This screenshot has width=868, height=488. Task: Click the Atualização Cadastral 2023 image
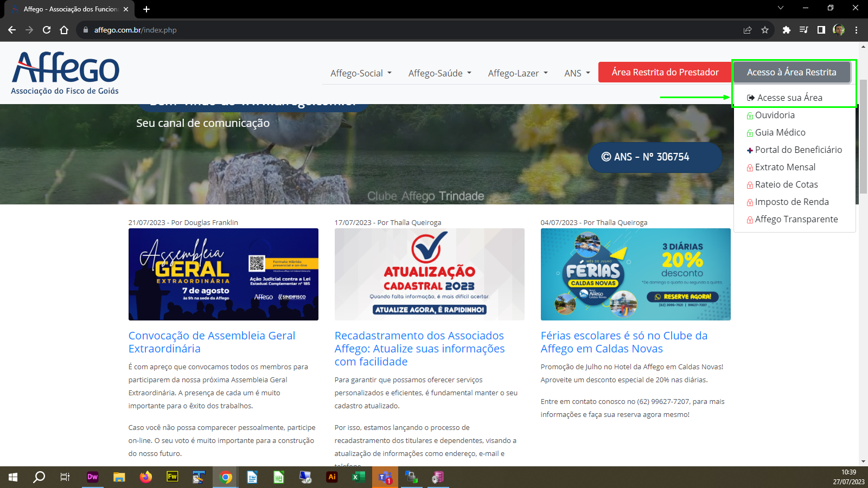pyautogui.click(x=429, y=274)
